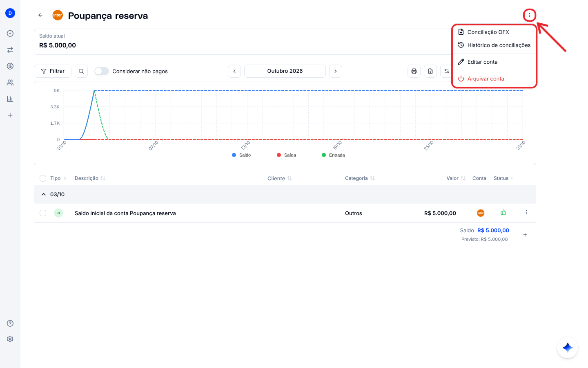
Task: Open the bar chart reports sidebar icon
Action: [x=10, y=99]
